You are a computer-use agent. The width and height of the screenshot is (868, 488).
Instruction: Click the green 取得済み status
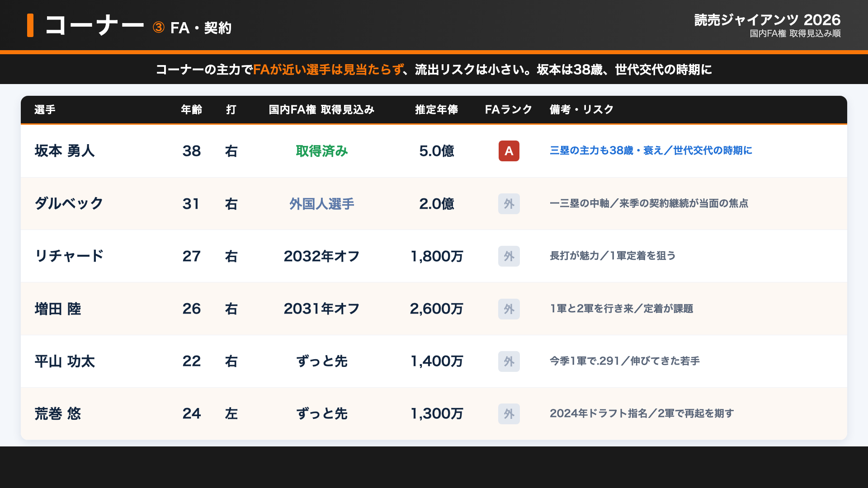pos(322,151)
